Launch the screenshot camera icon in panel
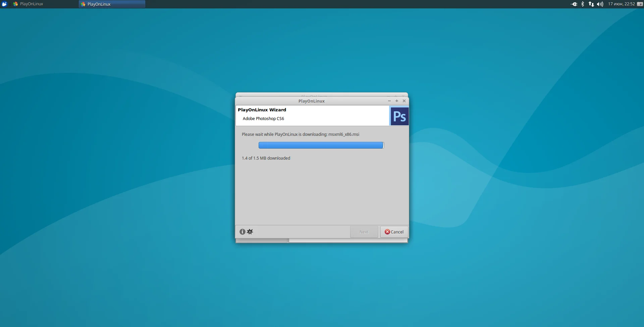 (640, 4)
